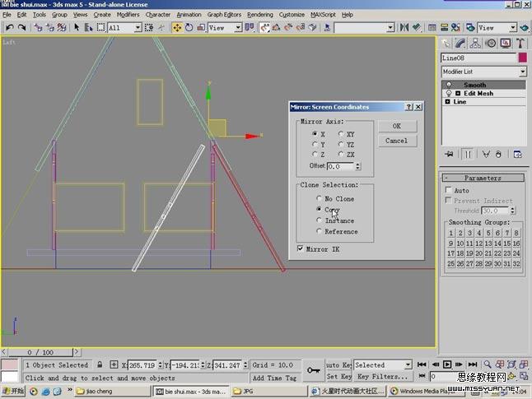The image size is (532, 399).
Task: Click the Rectangular Selection Region icon
Action: 100,27
